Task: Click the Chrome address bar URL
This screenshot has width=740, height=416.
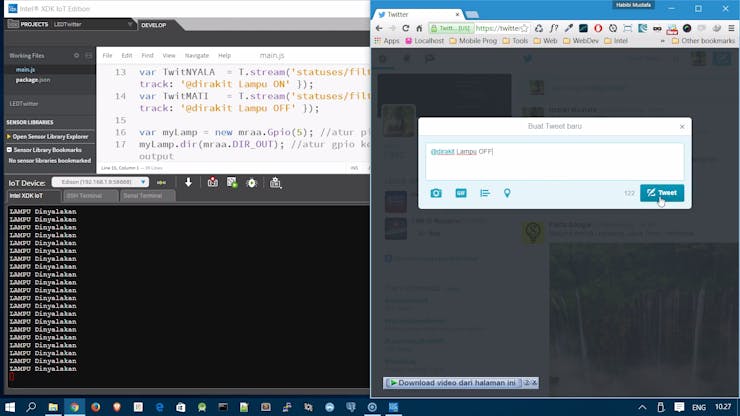Action: point(497,28)
